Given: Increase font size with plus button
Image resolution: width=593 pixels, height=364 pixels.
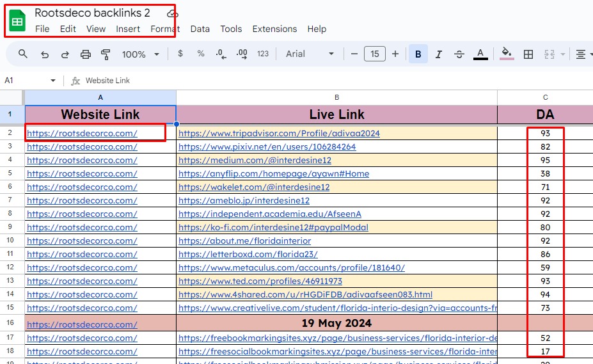Looking at the screenshot, I should [395, 54].
